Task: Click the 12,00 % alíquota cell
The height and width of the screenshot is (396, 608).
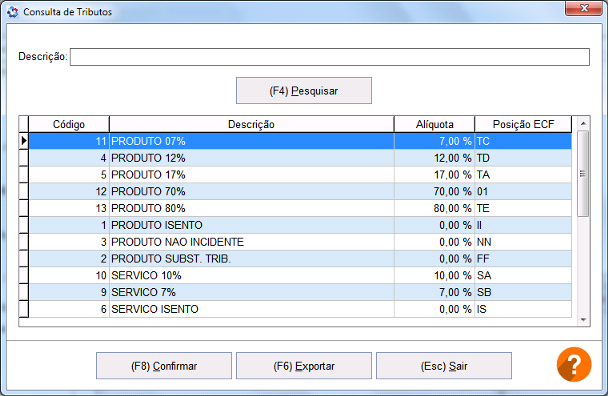Action: click(434, 158)
